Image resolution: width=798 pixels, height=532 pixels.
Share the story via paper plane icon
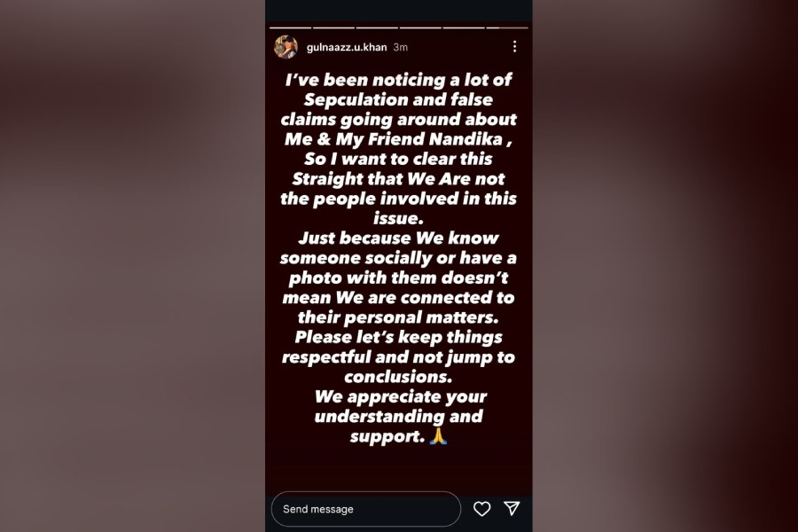[x=512, y=508]
